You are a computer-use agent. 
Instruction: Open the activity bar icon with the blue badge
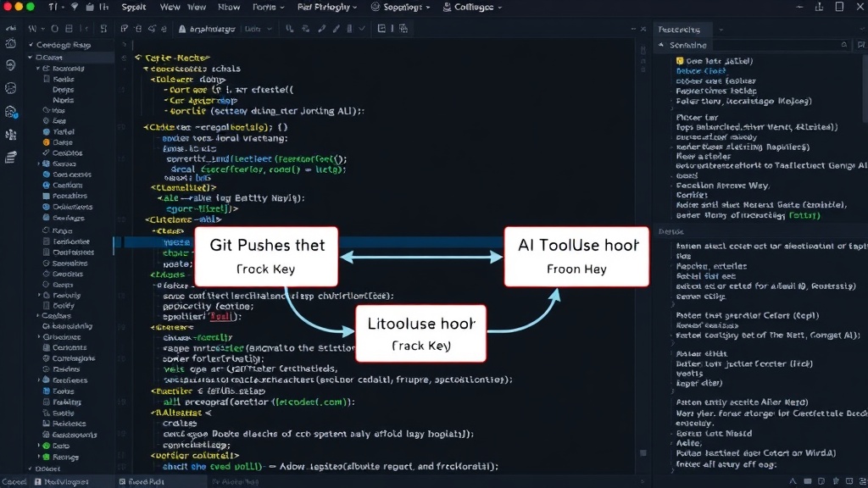(11, 113)
